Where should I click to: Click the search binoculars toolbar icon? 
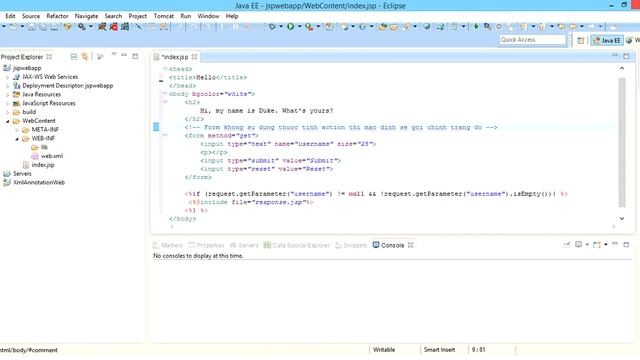click(82, 27)
